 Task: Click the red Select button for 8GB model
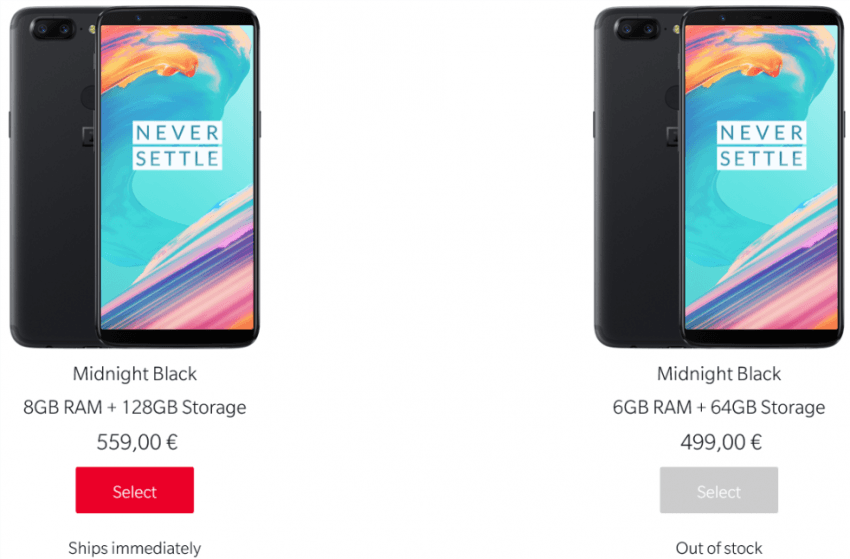coord(134,490)
